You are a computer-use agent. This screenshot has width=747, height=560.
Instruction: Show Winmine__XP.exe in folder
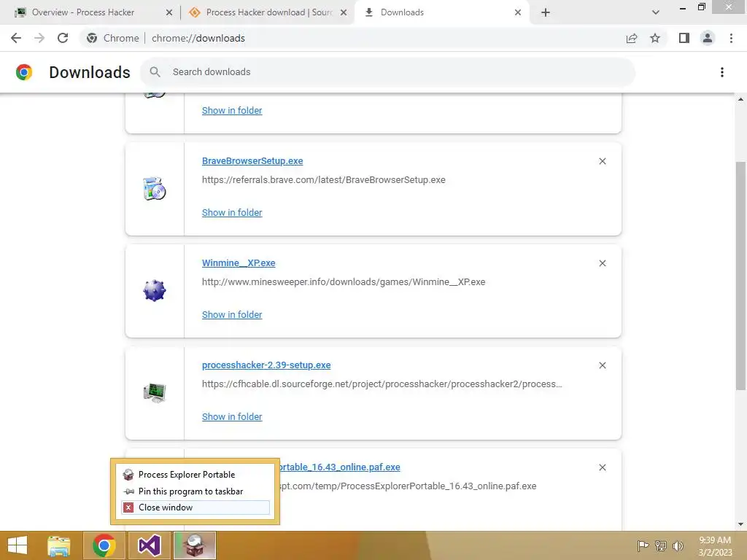coord(232,314)
